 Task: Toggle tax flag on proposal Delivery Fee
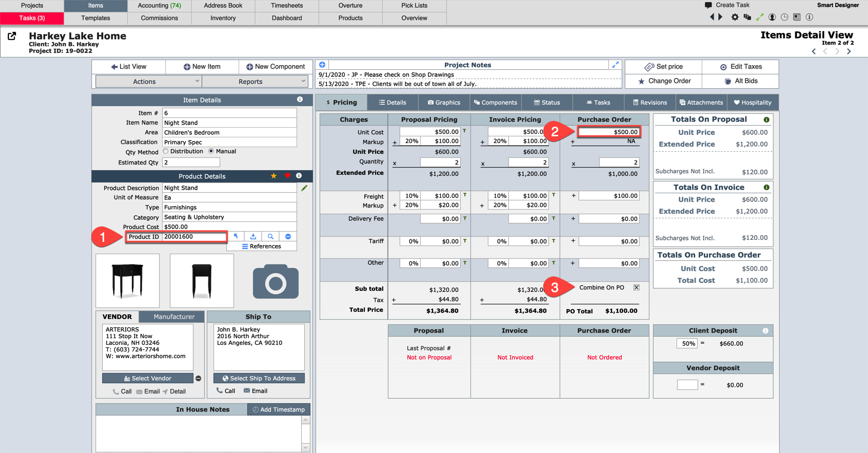tap(465, 218)
